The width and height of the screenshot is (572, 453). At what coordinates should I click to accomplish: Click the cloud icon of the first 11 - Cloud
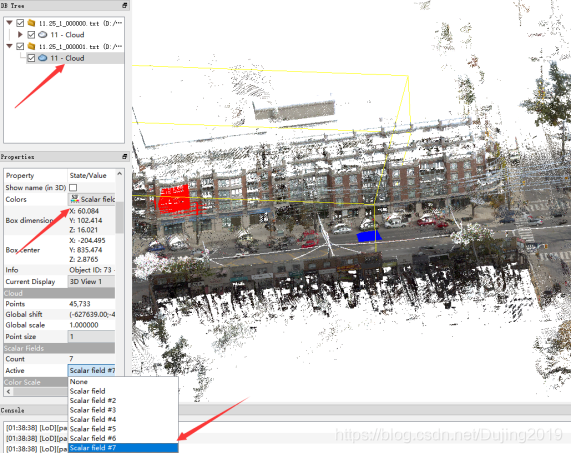(43, 35)
